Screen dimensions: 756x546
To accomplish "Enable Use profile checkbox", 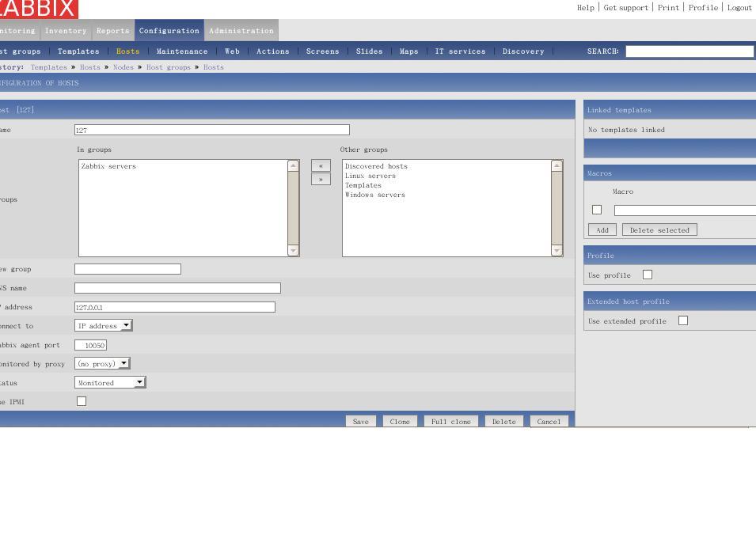I will 648,275.
